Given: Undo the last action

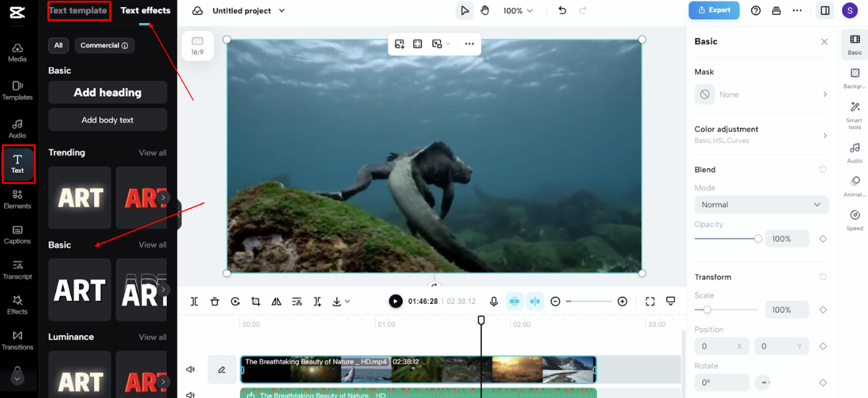Looking at the screenshot, I should click(562, 11).
